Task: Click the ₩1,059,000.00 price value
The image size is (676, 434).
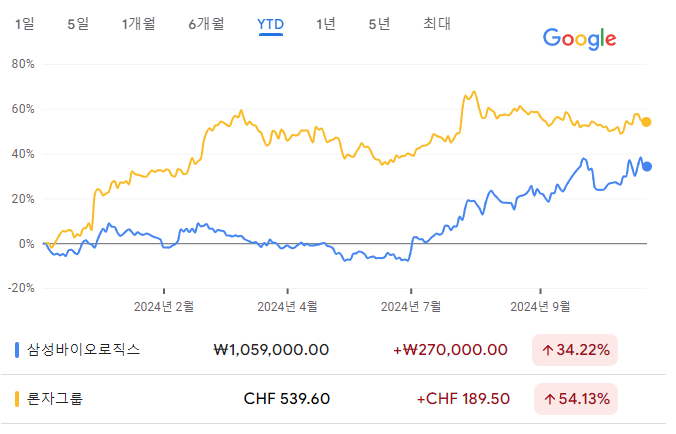Action: [272, 350]
